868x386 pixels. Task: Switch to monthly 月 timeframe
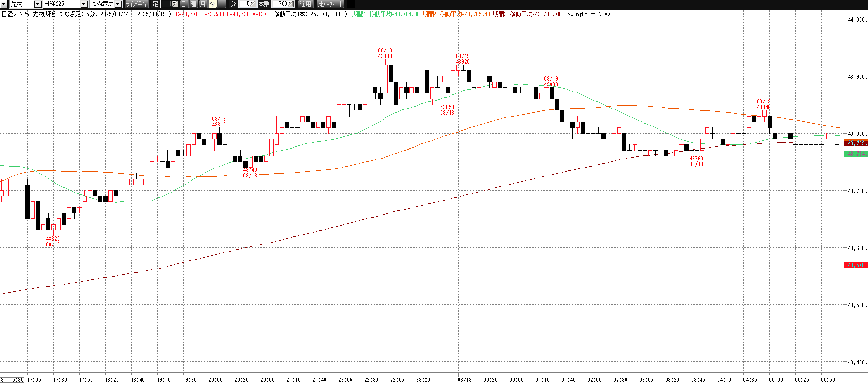click(203, 4)
